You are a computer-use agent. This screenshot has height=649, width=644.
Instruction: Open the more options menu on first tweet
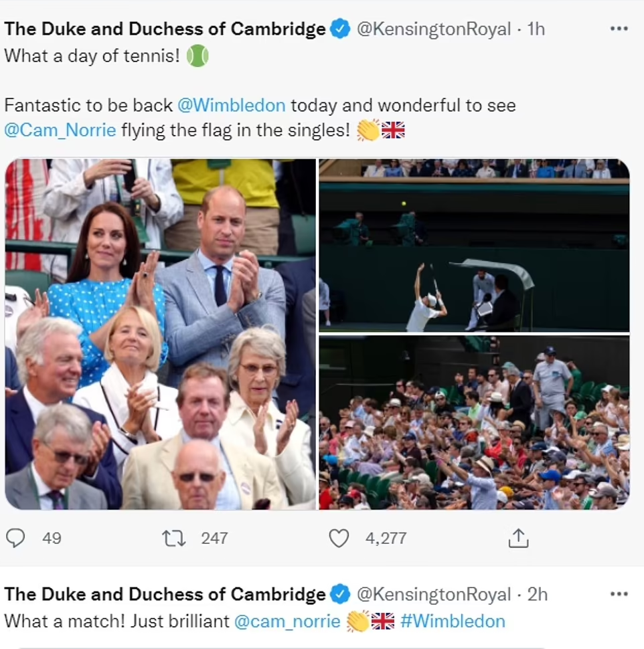[619, 29]
